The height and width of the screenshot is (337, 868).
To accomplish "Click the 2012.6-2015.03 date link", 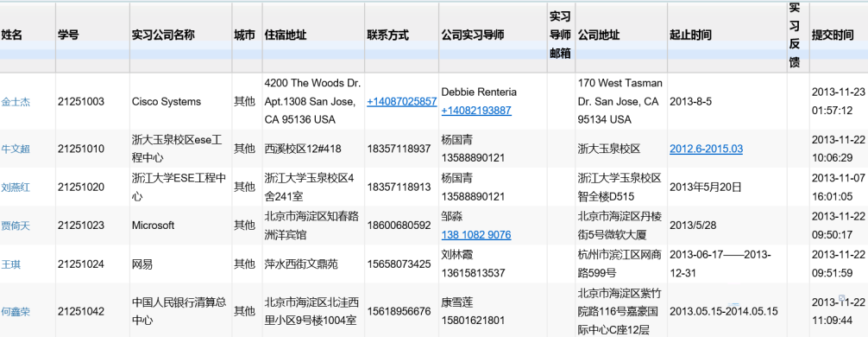I will click(707, 149).
